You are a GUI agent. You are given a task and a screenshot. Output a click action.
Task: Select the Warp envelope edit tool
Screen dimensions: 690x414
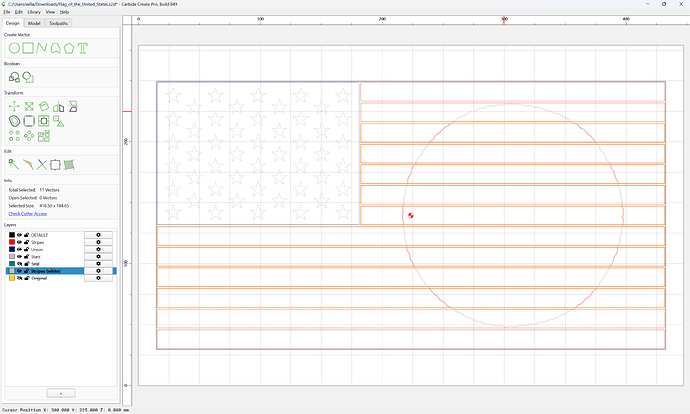tap(69, 165)
